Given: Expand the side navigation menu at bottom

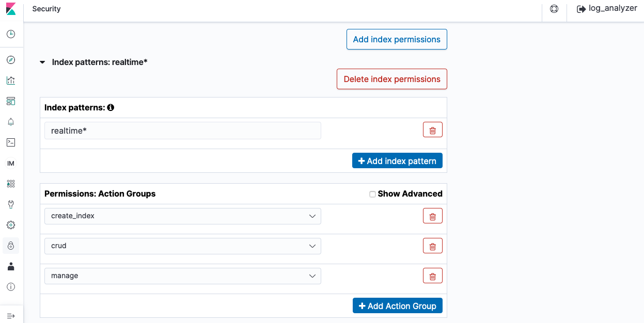Looking at the screenshot, I should tap(11, 316).
